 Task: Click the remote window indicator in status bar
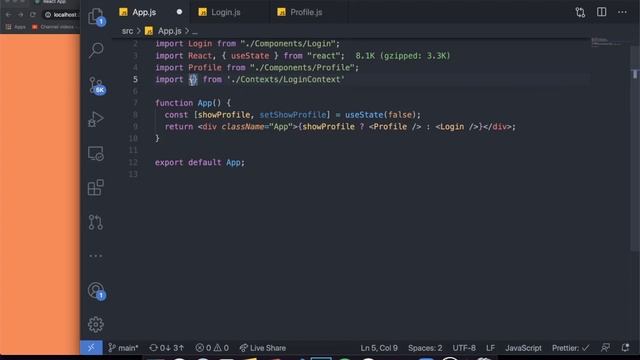[x=91, y=348]
